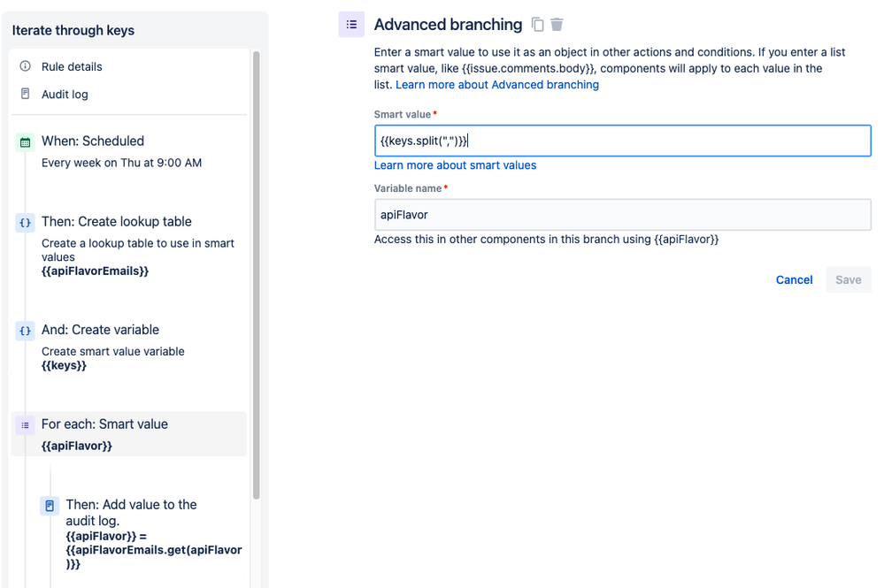Click the green calendar Scheduled trigger icon

[26, 142]
